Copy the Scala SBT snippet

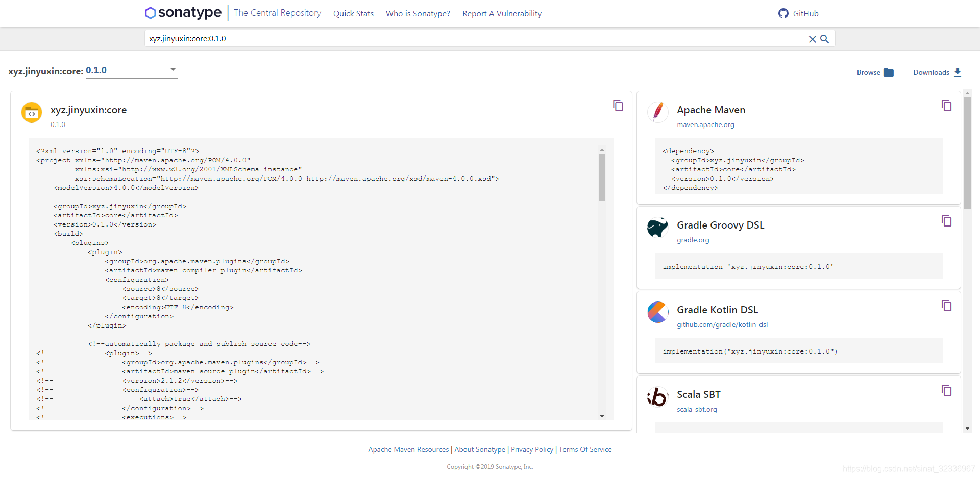pos(946,390)
